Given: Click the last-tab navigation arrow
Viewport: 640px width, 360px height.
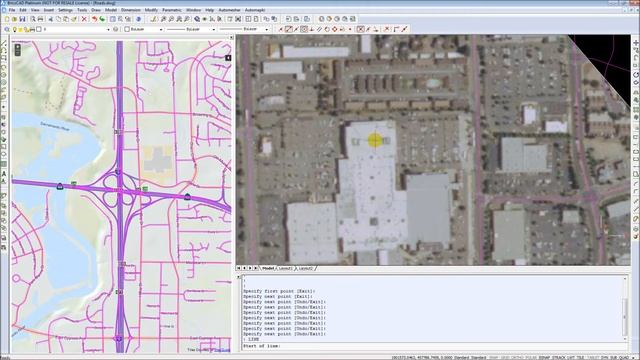Looking at the screenshot, I should [256, 268].
